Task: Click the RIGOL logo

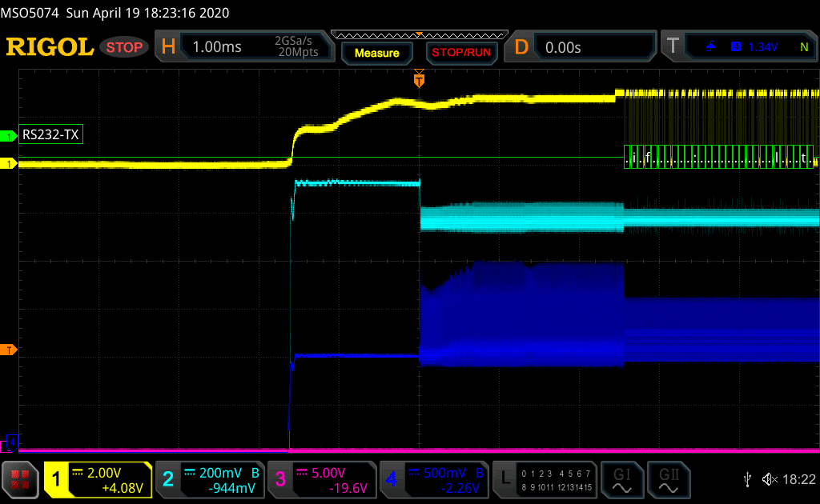Action: (x=50, y=47)
